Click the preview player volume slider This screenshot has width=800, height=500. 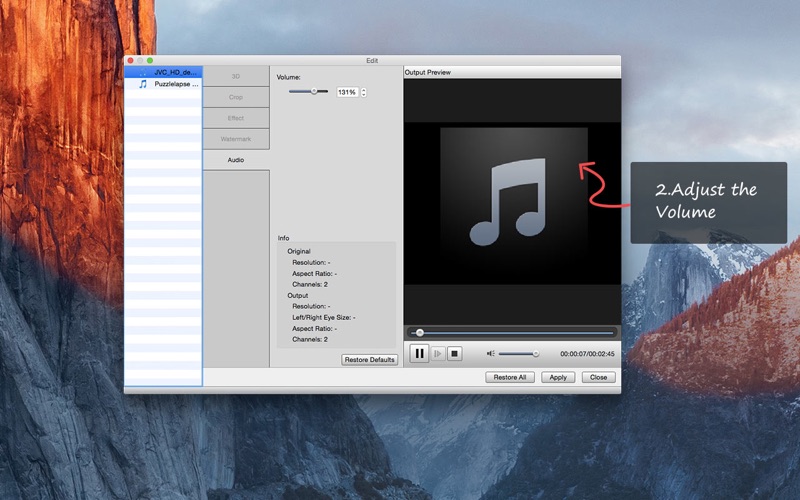pyautogui.click(x=518, y=353)
